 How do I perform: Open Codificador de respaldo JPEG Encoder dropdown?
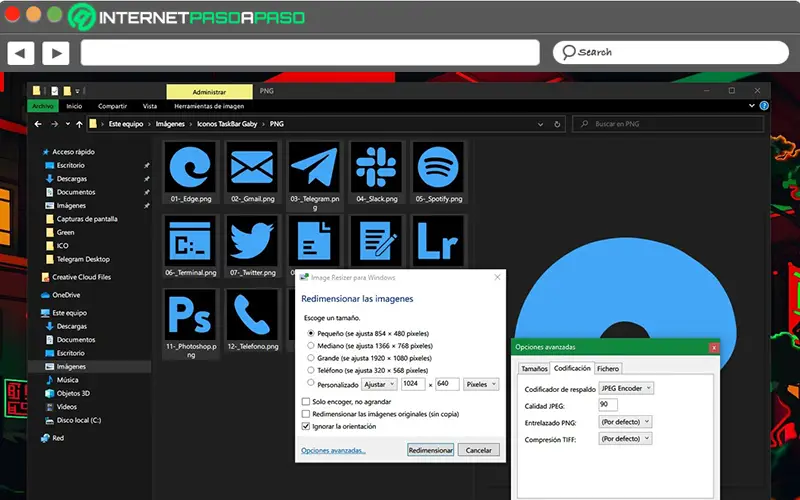626,388
